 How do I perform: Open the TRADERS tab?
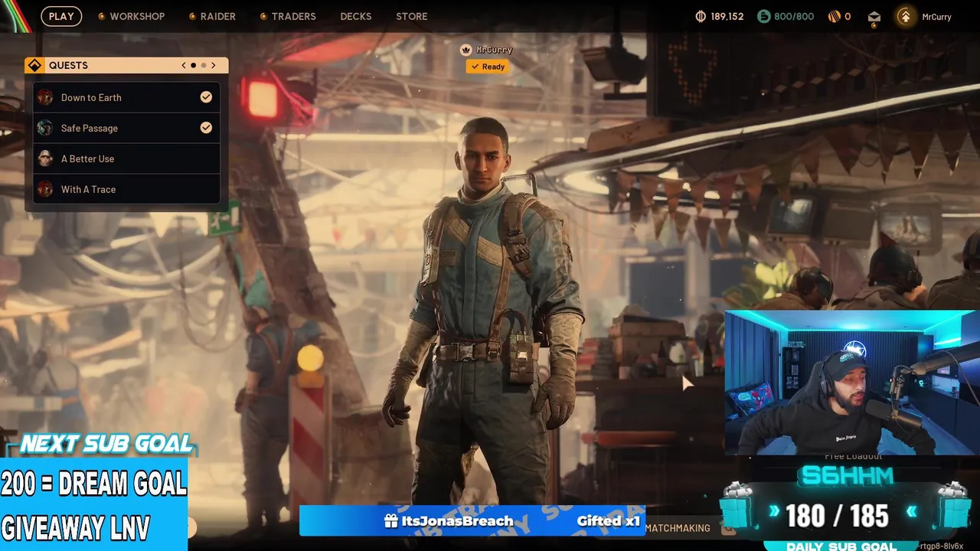pyautogui.click(x=293, y=16)
